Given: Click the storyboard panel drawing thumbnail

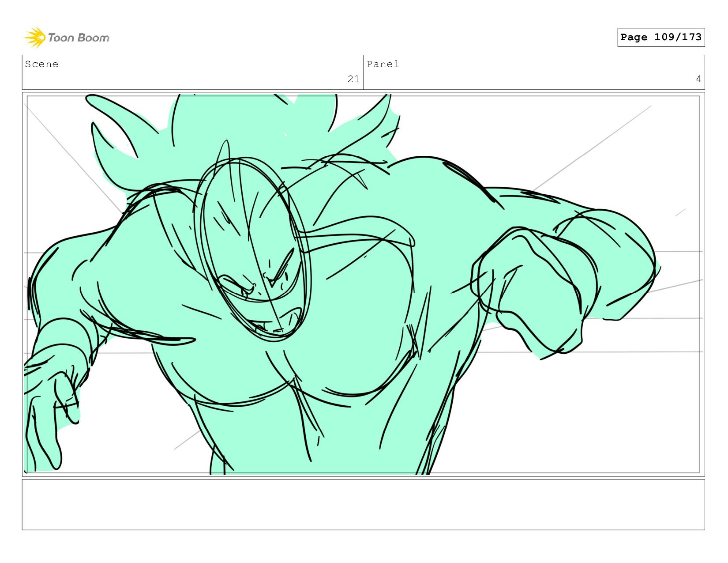Looking at the screenshot, I should (x=363, y=284).
